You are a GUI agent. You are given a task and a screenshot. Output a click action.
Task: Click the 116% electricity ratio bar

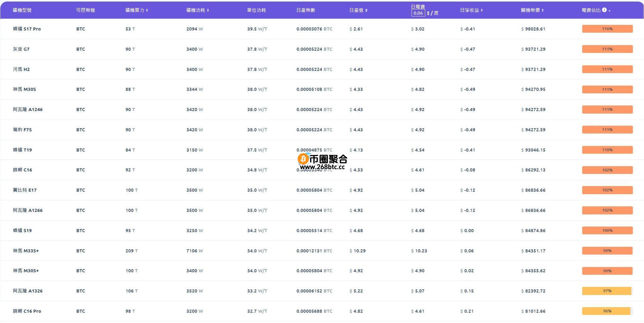point(607,29)
